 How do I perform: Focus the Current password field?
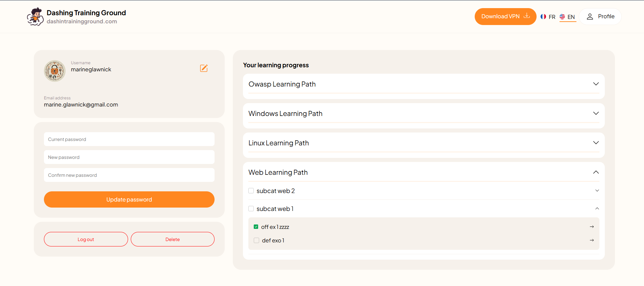(x=129, y=139)
